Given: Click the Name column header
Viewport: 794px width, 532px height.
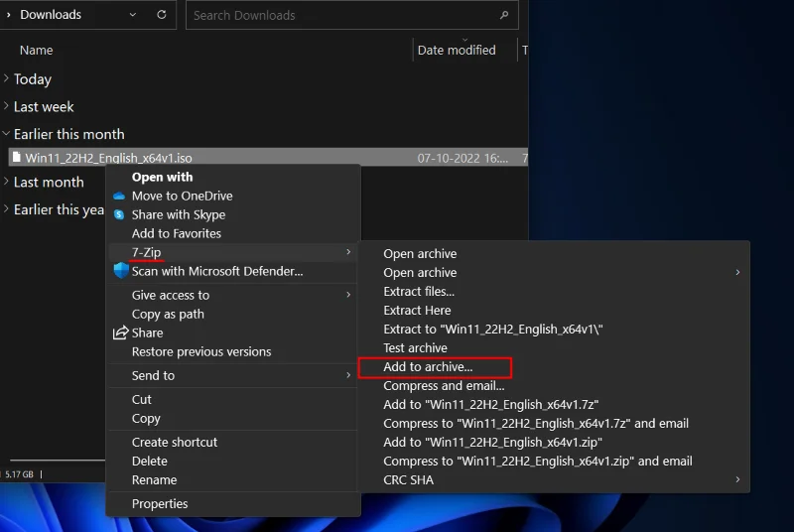Looking at the screenshot, I should coord(36,50).
